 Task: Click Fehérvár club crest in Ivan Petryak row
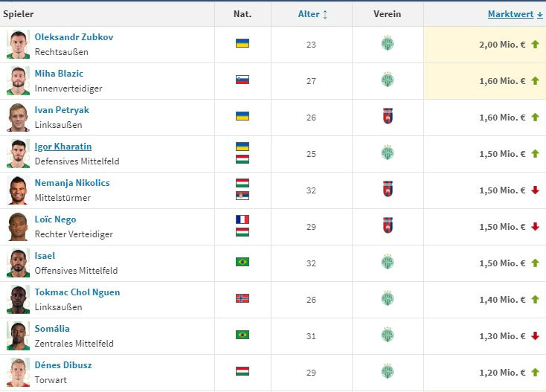coord(387,117)
